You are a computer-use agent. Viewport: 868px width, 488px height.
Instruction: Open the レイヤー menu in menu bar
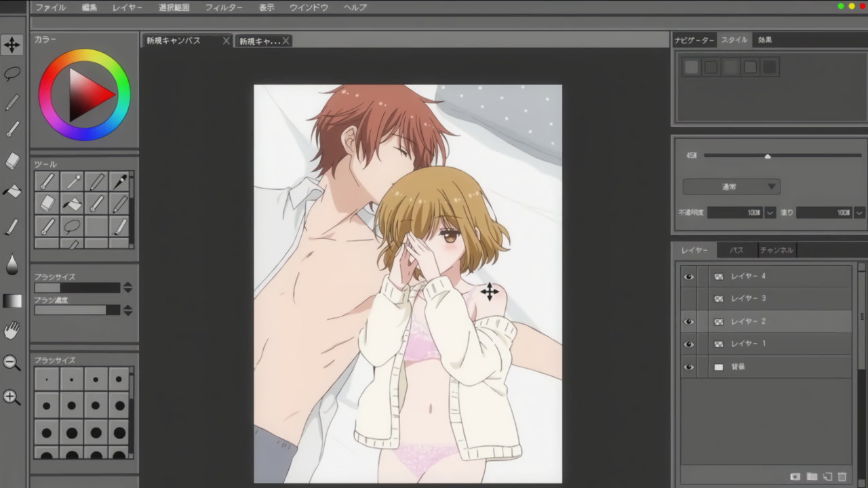pyautogui.click(x=127, y=7)
